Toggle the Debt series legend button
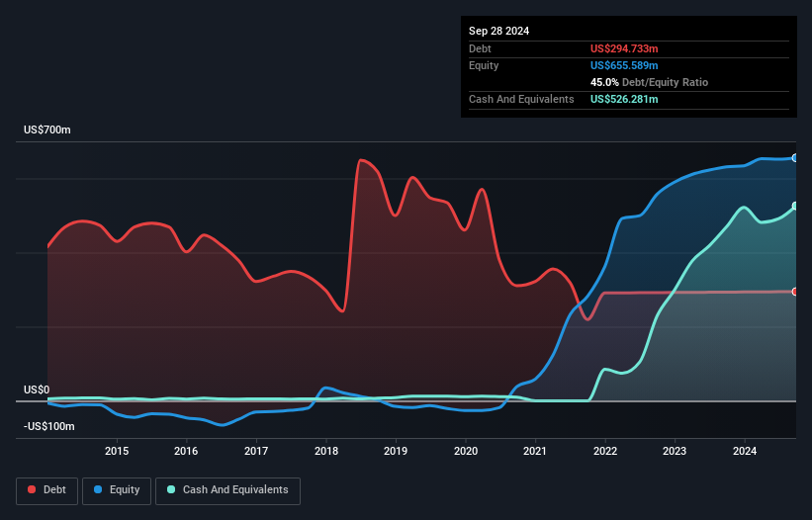Screen dimensions: 812x520 click(x=47, y=490)
